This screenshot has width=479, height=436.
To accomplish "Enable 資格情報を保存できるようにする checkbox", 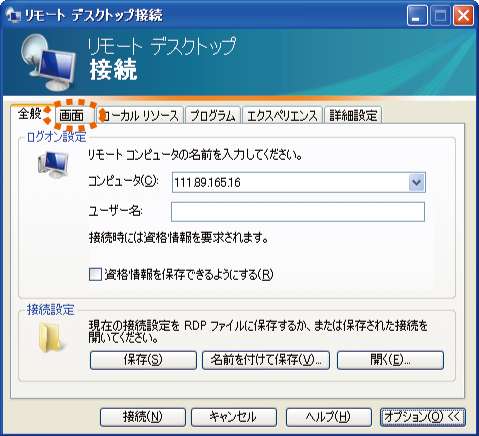I will point(95,275).
